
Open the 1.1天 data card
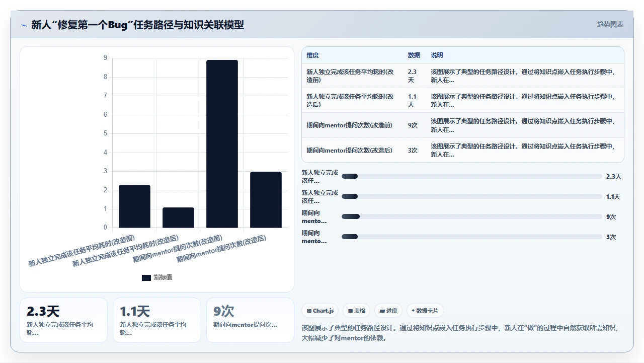157,320
